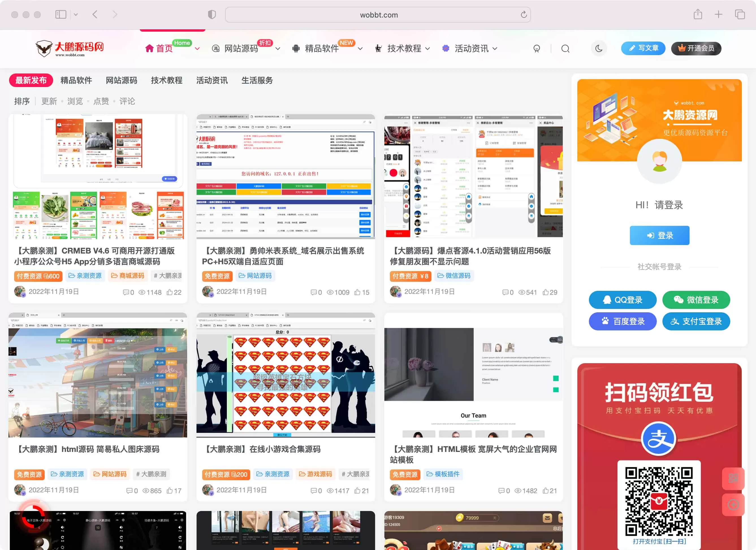Click the 百度登录 button
The image size is (756, 550).
(622, 321)
